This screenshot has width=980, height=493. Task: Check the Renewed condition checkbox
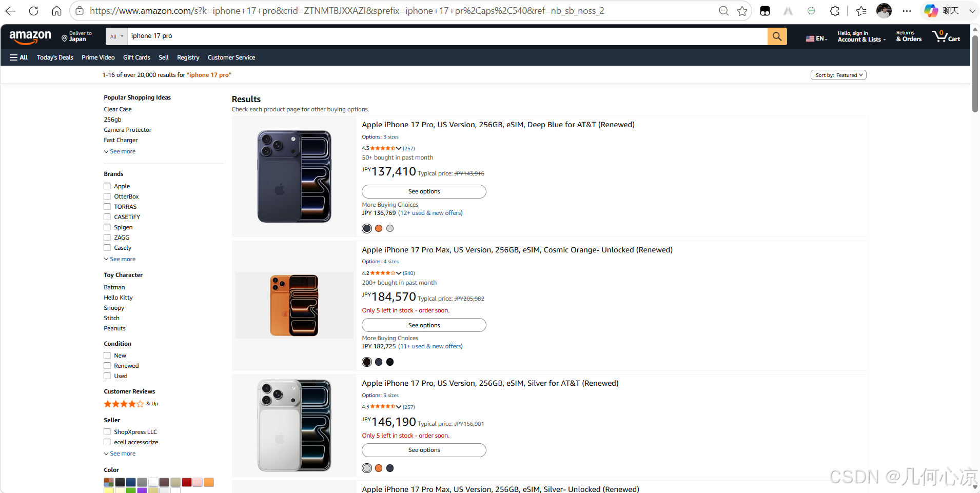(x=107, y=366)
